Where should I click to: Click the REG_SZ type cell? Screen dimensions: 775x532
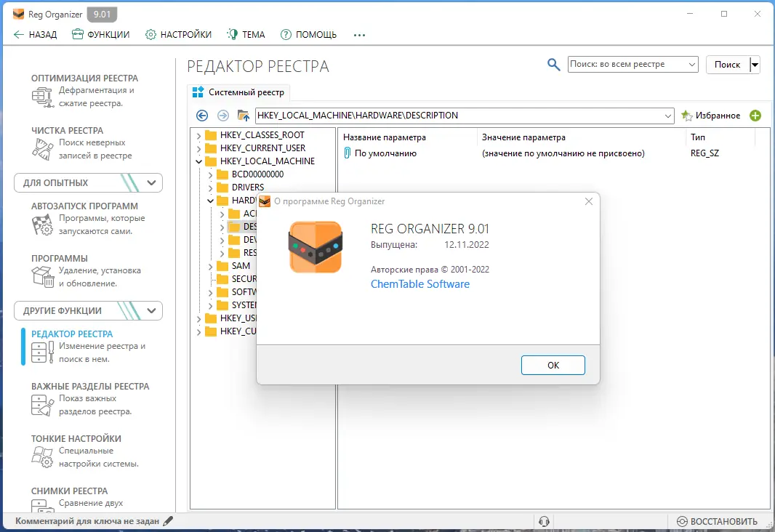[704, 153]
